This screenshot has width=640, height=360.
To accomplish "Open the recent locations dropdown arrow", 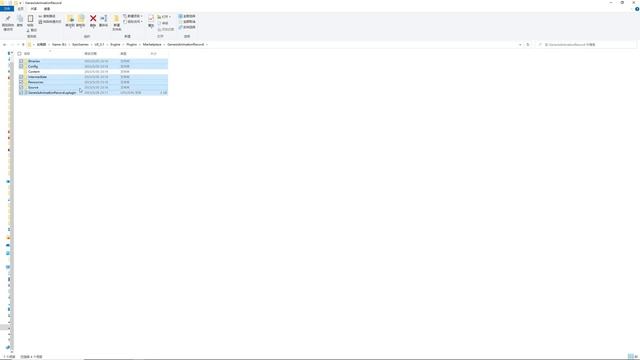I will (18, 44).
